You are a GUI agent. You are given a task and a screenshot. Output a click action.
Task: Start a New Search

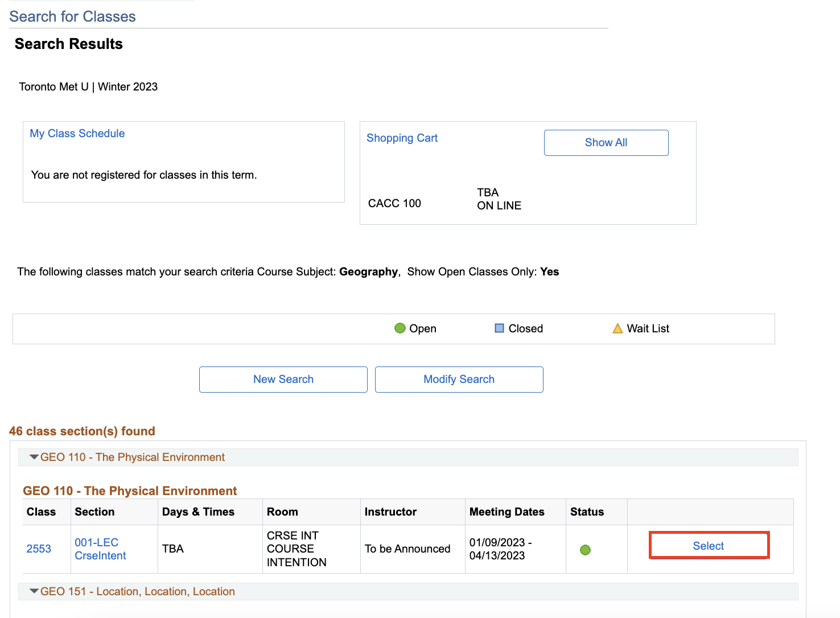click(x=283, y=380)
